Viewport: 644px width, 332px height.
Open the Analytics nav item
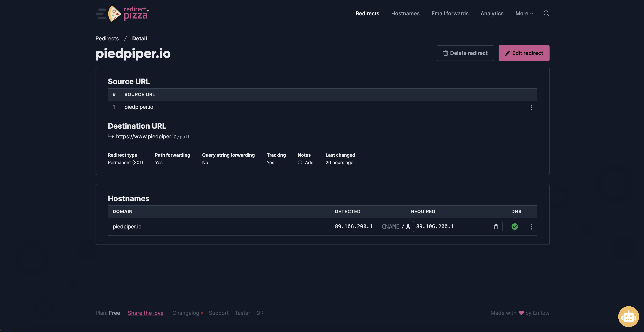tap(492, 13)
